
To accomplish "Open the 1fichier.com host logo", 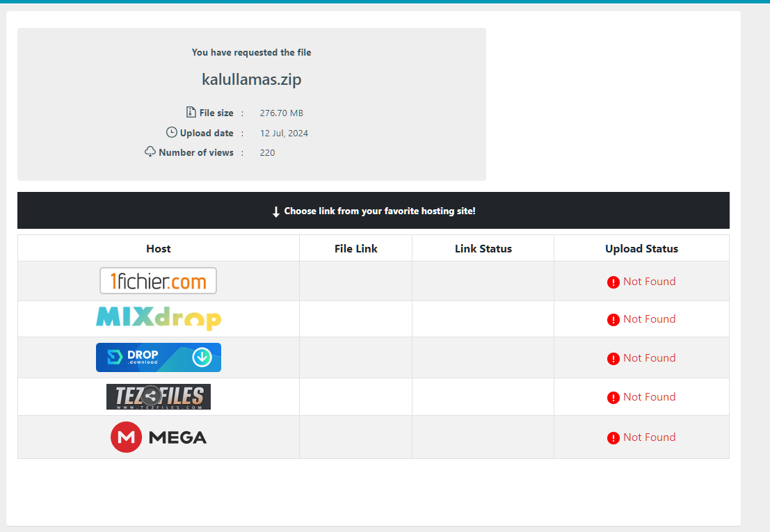I will click(x=158, y=281).
